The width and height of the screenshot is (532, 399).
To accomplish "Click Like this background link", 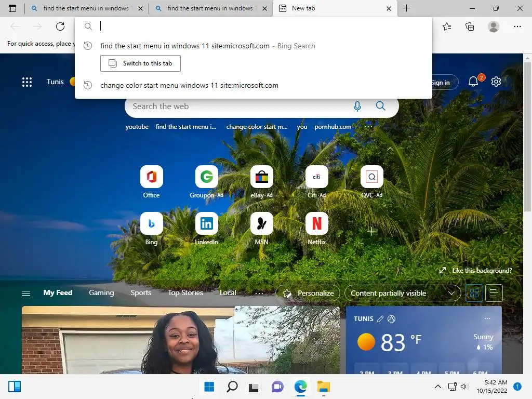I will coord(476,270).
